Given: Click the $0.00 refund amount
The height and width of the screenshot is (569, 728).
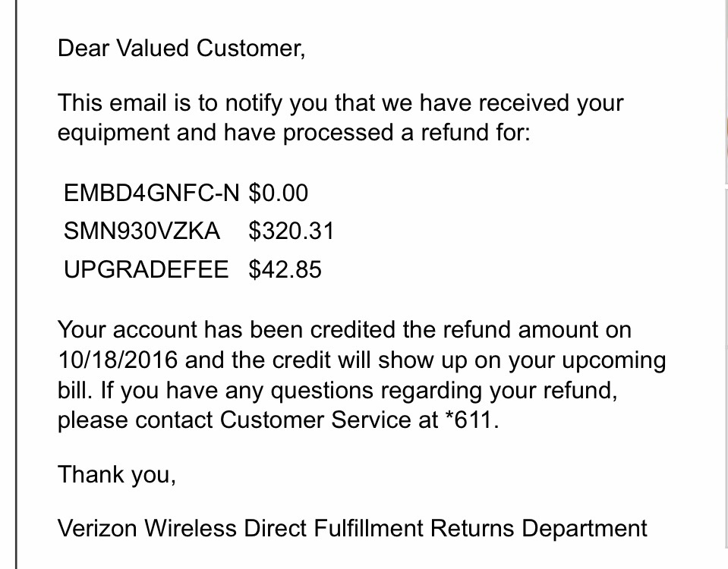Looking at the screenshot, I should pos(278,193).
